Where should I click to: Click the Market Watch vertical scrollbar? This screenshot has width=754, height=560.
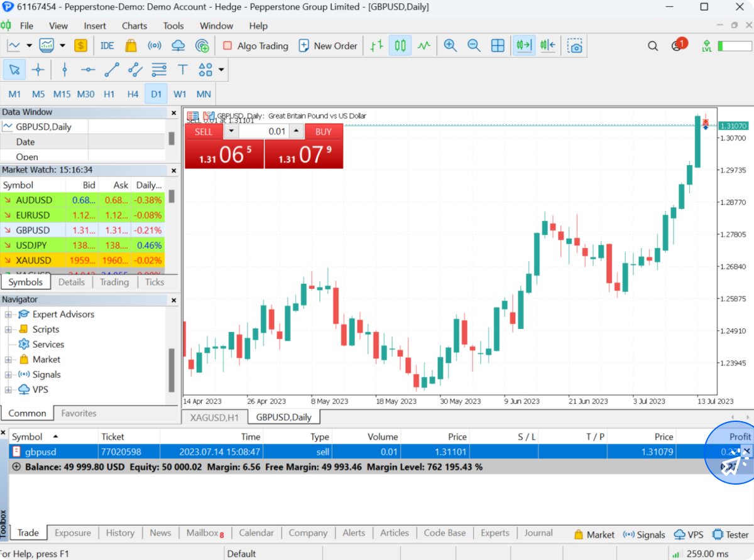click(x=172, y=195)
